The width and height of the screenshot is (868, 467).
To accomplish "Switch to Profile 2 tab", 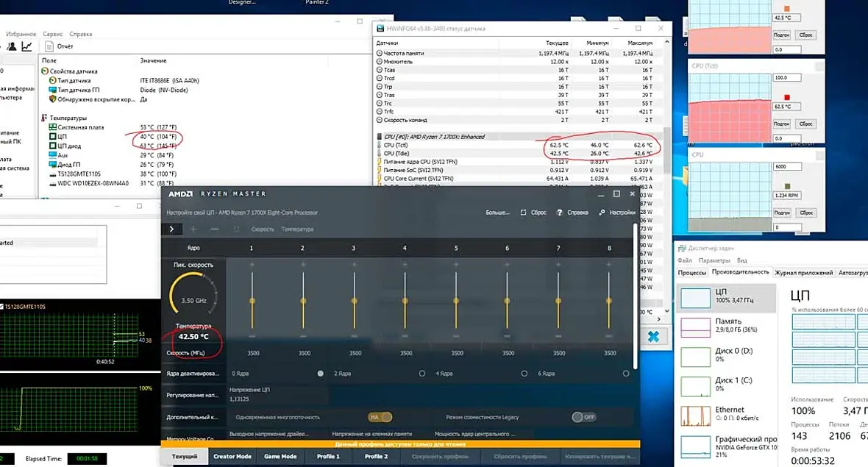I will [376, 457].
